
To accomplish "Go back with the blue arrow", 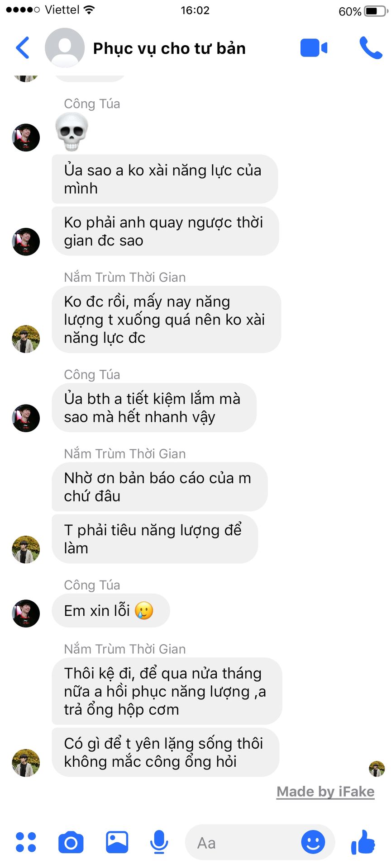I will [23, 47].
